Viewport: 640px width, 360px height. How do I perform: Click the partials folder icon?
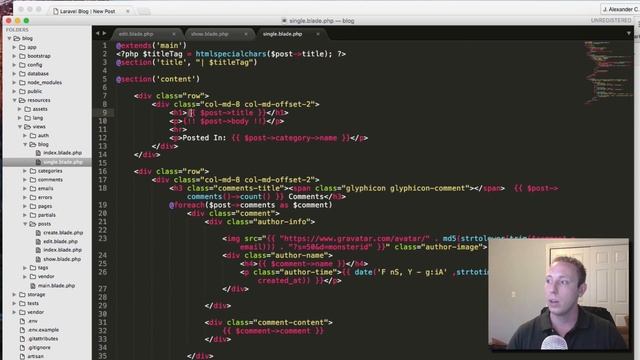tap(33, 215)
